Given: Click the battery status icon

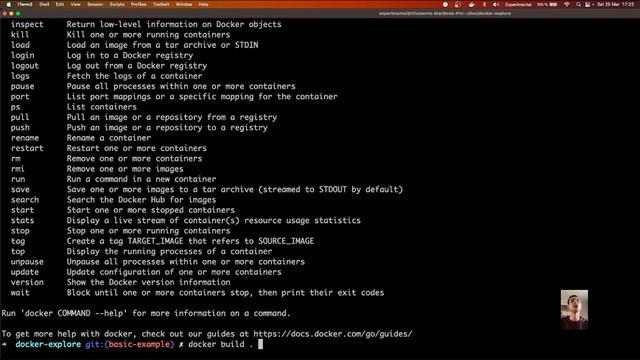Looking at the screenshot, I should tap(553, 4).
